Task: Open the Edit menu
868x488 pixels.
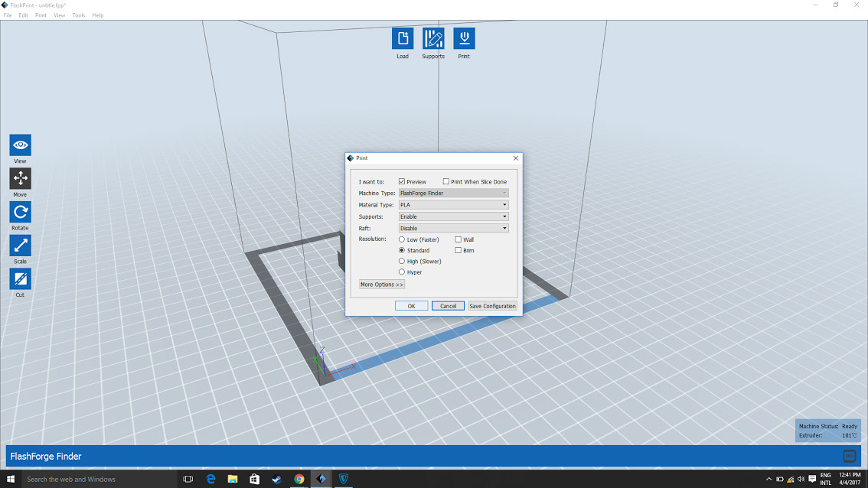Action: click(x=23, y=15)
